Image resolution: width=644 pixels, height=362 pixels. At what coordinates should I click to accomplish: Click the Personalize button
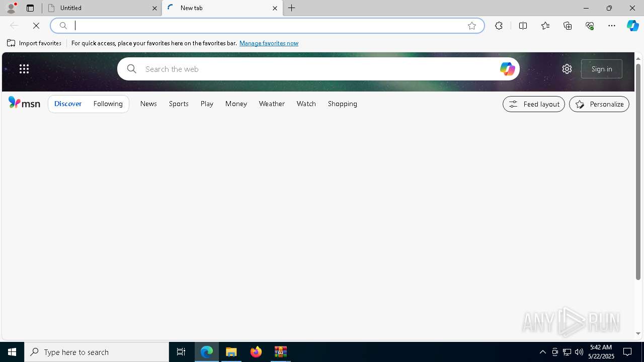(x=599, y=104)
